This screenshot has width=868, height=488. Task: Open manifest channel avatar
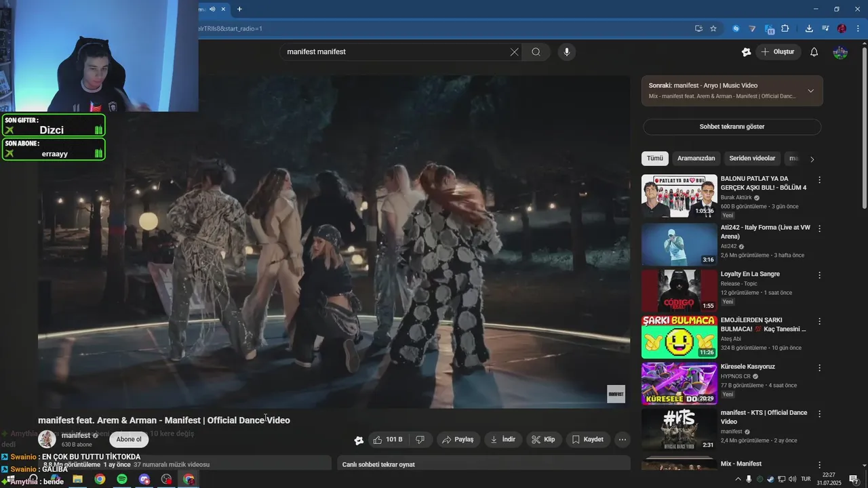tap(47, 439)
